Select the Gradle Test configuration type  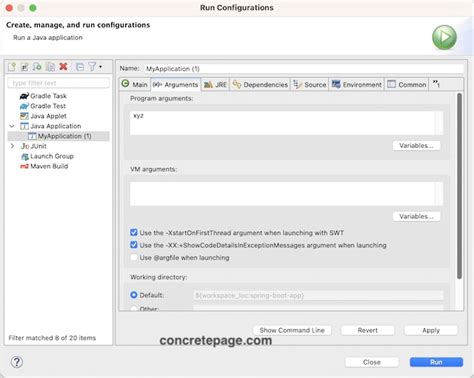43,106
